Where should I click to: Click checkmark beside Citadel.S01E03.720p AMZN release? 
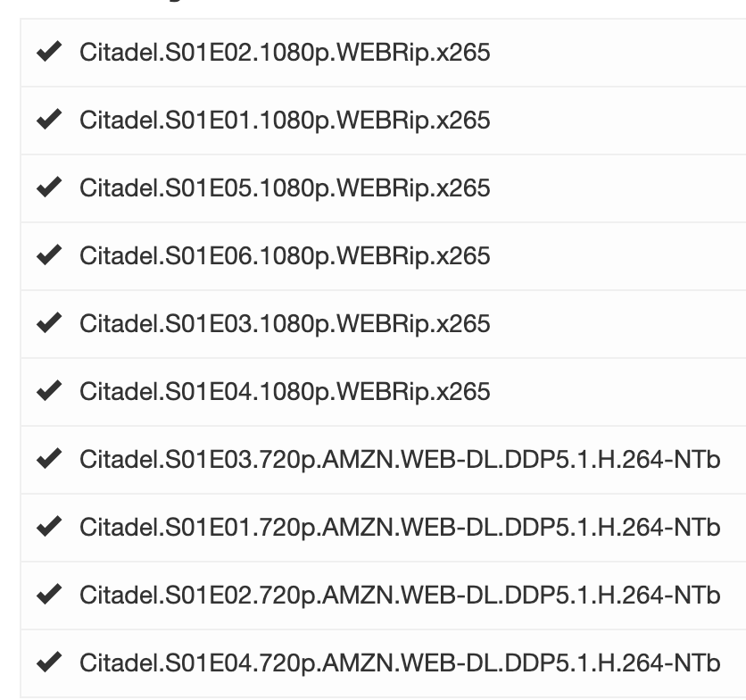pyautogui.click(x=49, y=458)
